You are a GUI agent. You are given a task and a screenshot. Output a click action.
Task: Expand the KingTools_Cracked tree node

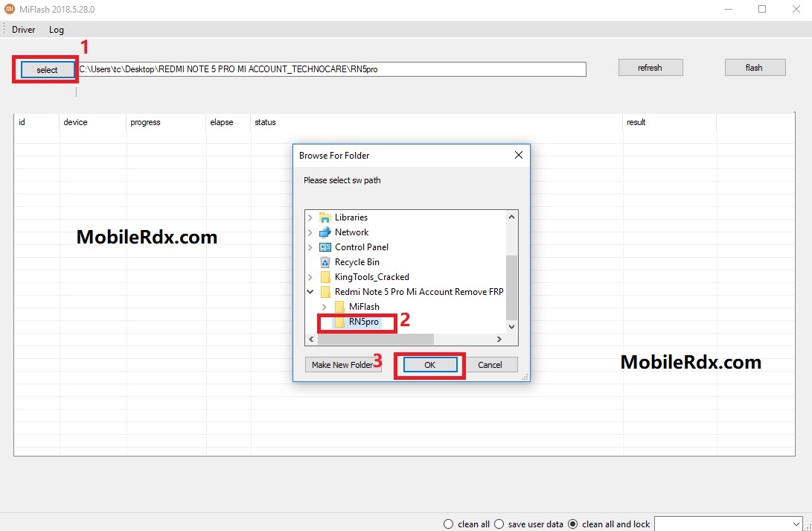tap(310, 276)
